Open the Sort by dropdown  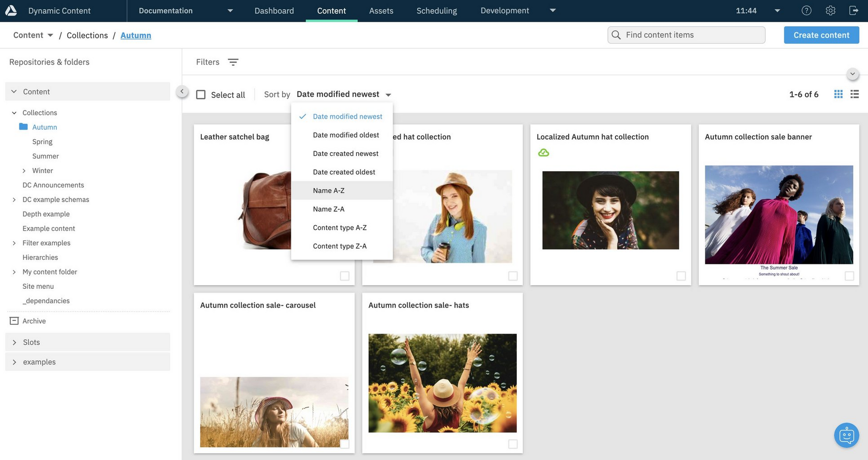(344, 94)
